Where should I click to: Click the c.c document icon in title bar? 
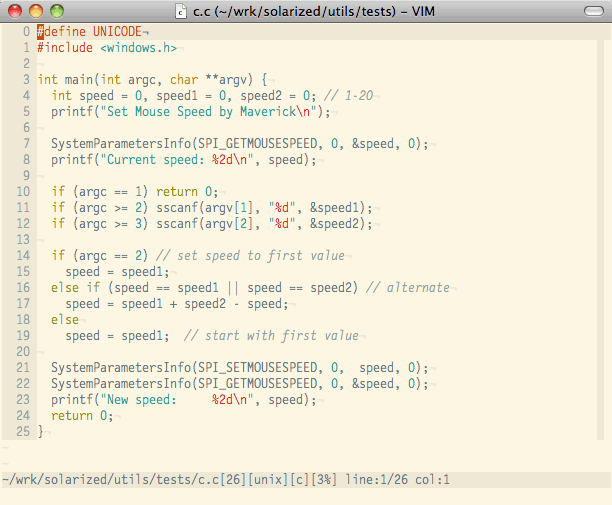point(181,11)
